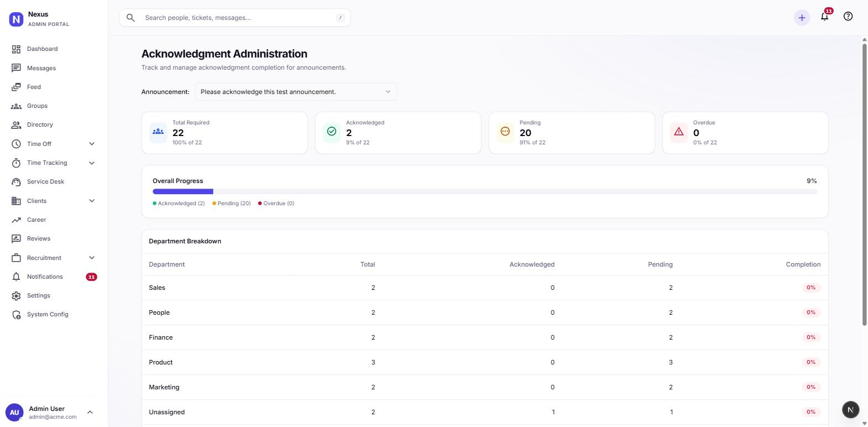Click the Groups people icon
The image size is (868, 427).
coord(16,106)
